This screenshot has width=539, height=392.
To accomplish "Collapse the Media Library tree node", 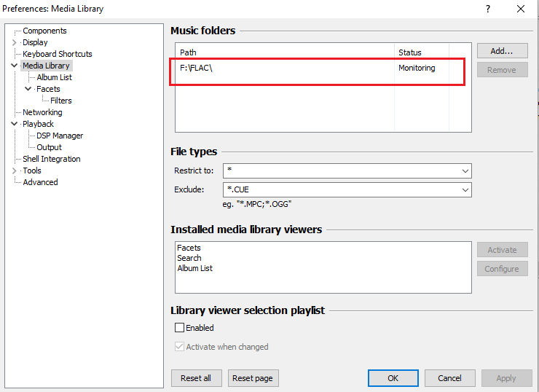I will click(x=14, y=66).
